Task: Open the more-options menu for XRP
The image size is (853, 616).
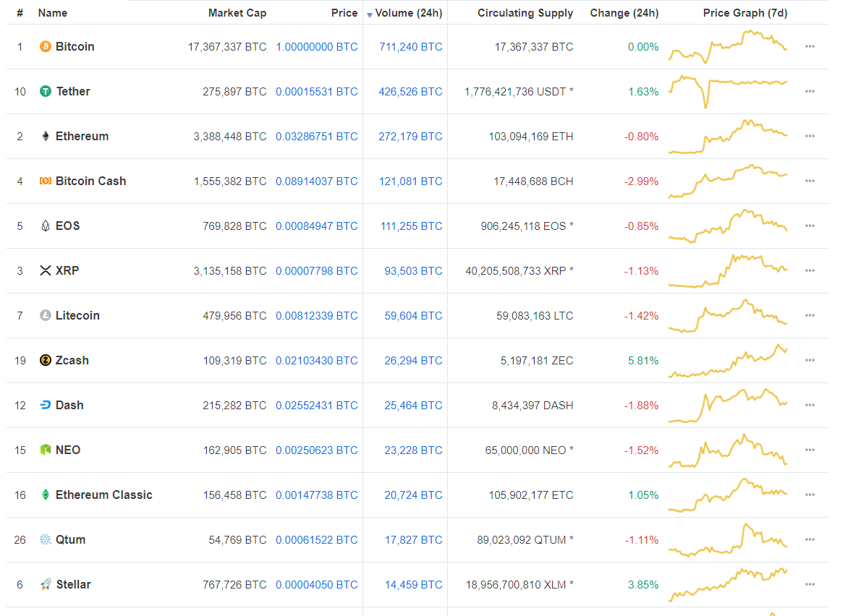Action: click(810, 270)
